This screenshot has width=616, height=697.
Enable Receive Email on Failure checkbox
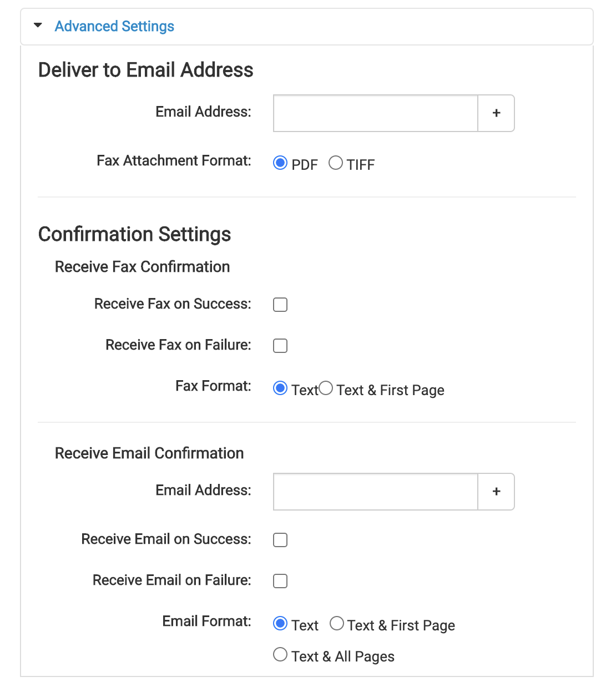[x=280, y=581]
